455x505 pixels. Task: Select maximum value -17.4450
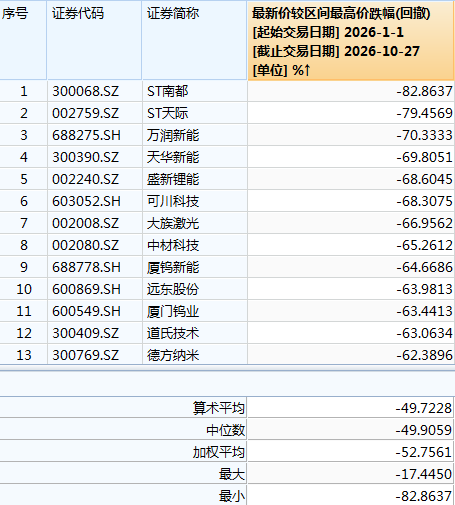(424, 474)
